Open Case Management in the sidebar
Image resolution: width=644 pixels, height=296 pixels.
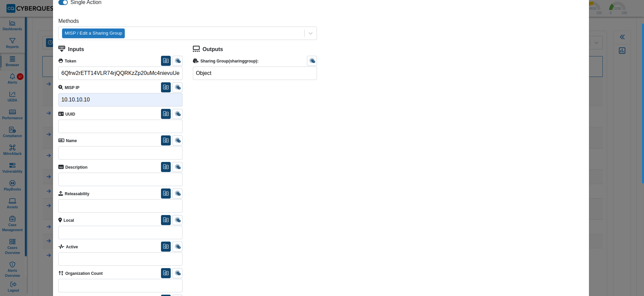(12, 224)
